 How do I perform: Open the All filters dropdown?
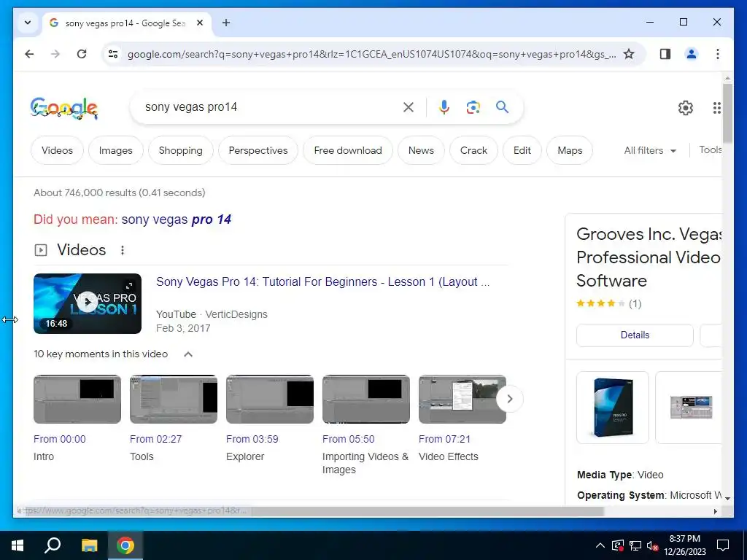650,150
